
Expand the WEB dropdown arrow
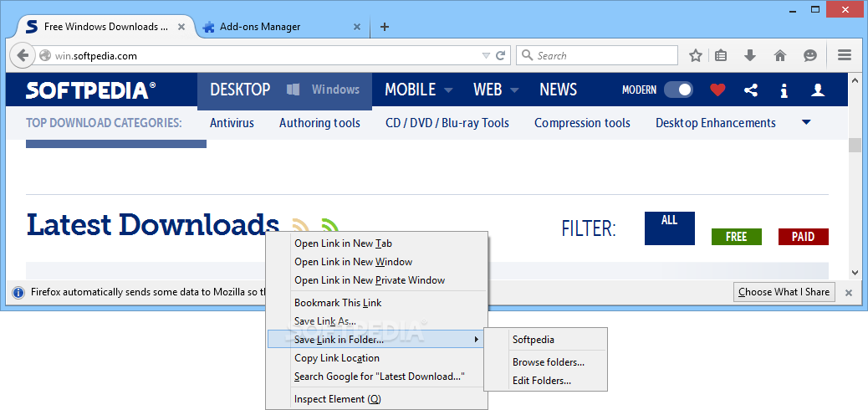pyautogui.click(x=514, y=90)
